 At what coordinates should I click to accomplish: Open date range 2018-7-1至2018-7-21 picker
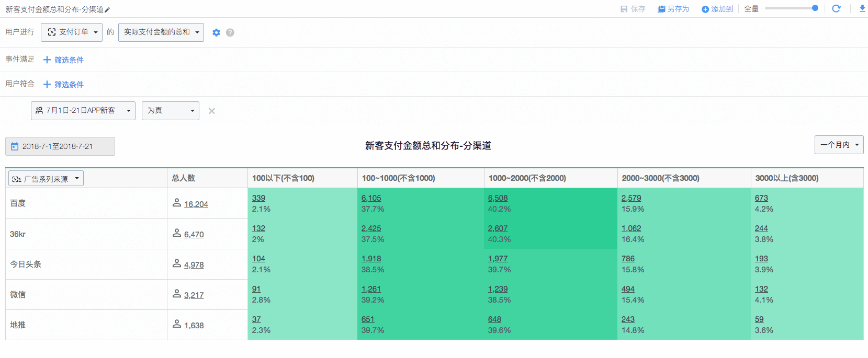[x=60, y=146]
